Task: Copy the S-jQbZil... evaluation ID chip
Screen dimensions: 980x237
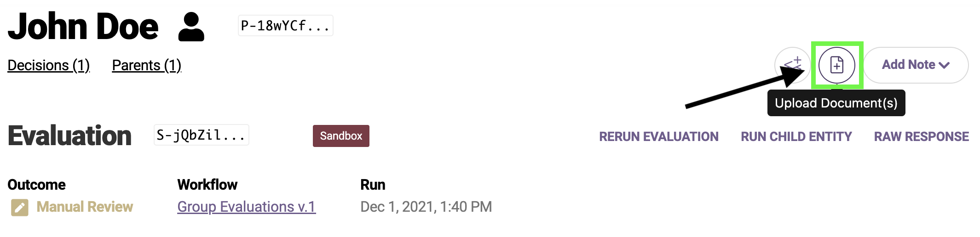Action: (x=201, y=135)
